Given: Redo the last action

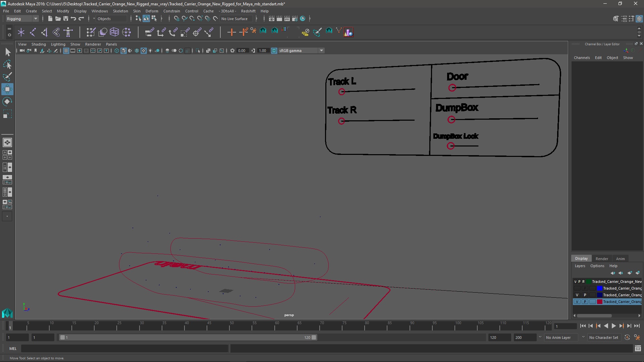Looking at the screenshot, I should (81, 19).
